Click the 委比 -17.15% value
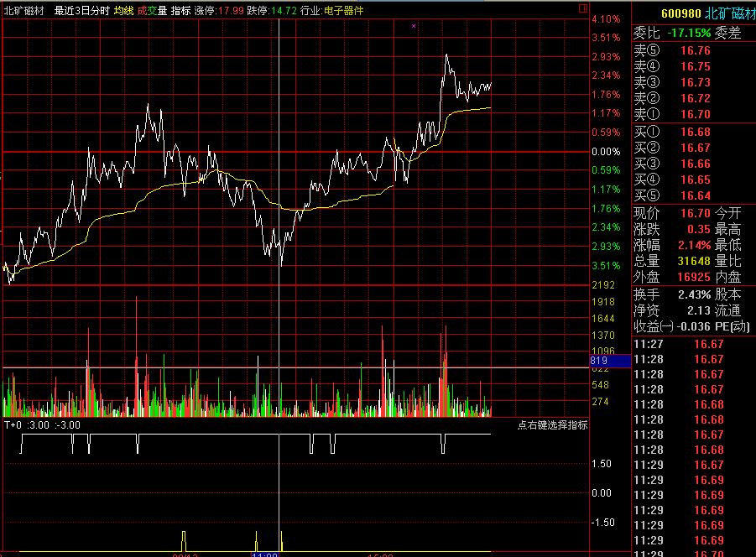This screenshot has width=756, height=557. 689,34
